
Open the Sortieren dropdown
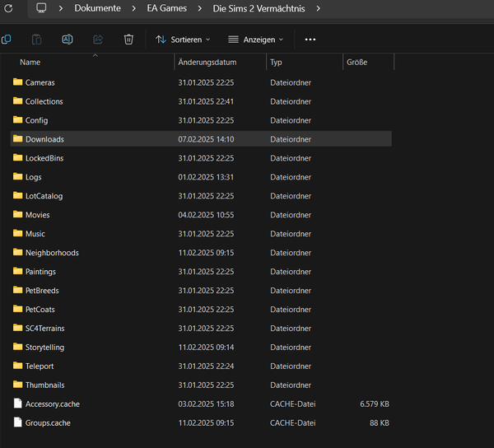pyautogui.click(x=183, y=40)
